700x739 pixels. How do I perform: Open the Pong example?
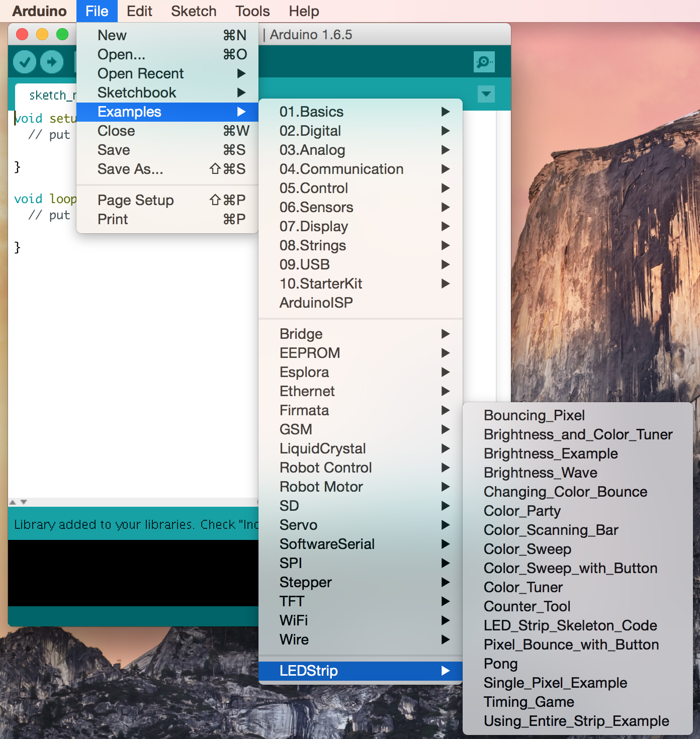[578, 664]
